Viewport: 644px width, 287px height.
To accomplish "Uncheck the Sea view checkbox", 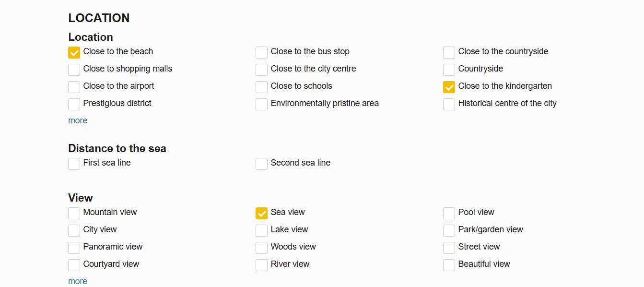I will click(261, 213).
